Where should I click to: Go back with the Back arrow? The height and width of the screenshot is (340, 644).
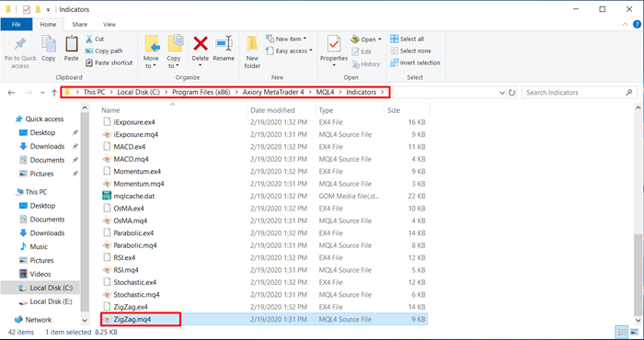(x=11, y=93)
